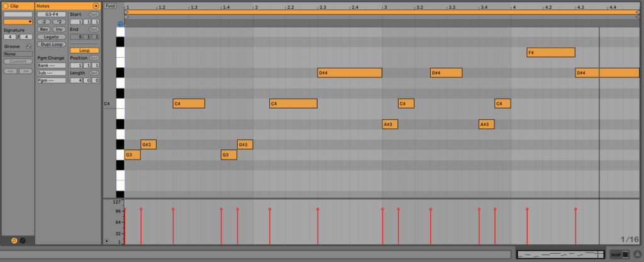The width and height of the screenshot is (644, 262).
Task: Double note tempo with *2 button
Action: pos(59,22)
